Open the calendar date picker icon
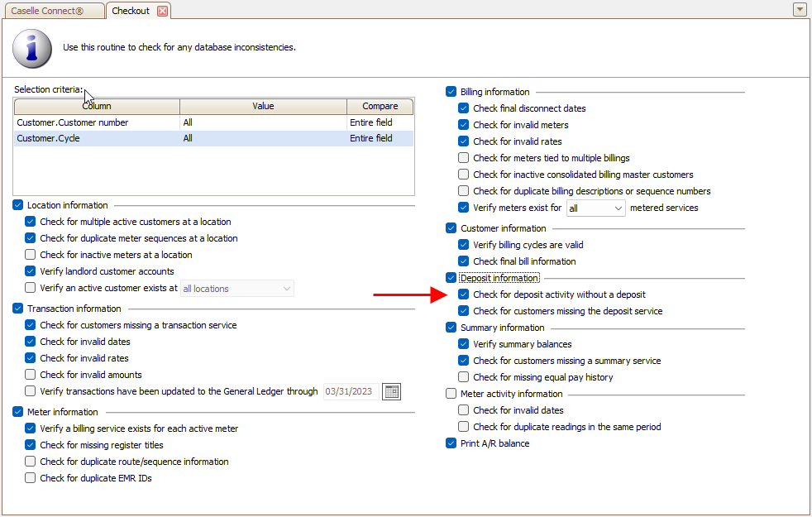812x517 pixels. click(391, 391)
